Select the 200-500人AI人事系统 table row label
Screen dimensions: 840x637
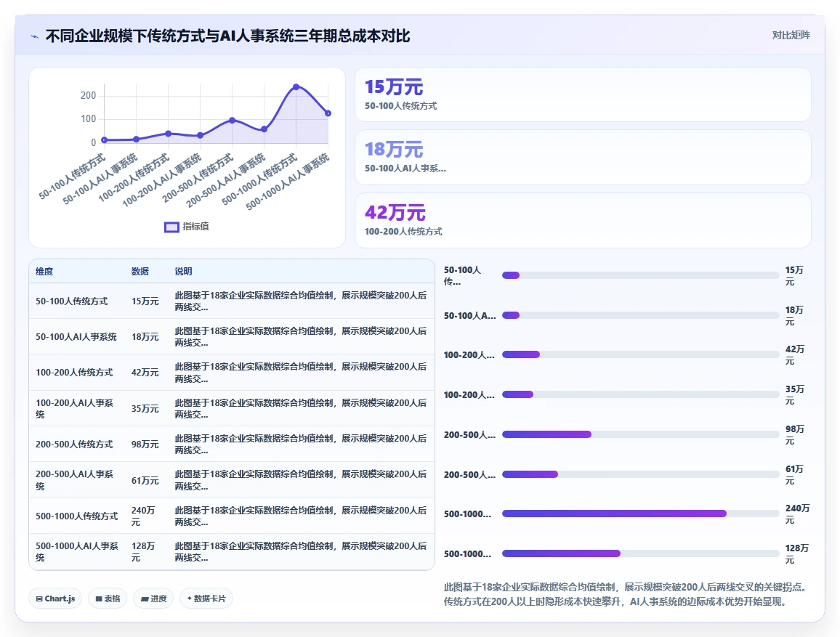coord(74,480)
